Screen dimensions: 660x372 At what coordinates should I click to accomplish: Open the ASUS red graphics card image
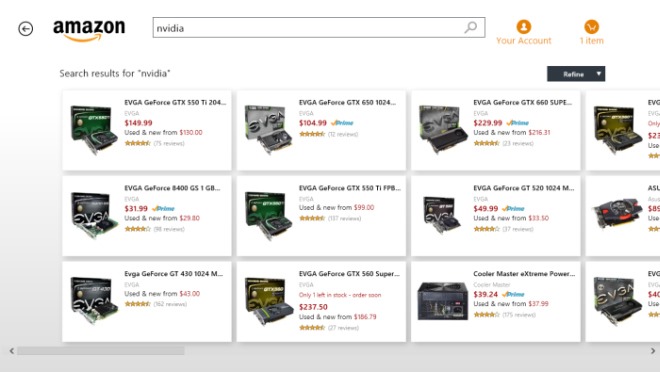coord(617,214)
